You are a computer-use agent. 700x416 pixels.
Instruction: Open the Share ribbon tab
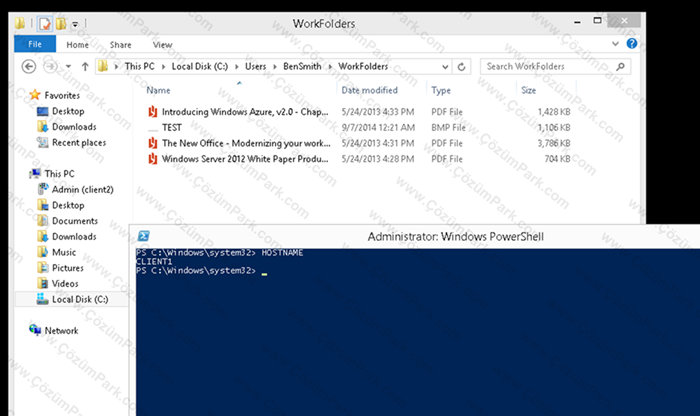point(121,45)
